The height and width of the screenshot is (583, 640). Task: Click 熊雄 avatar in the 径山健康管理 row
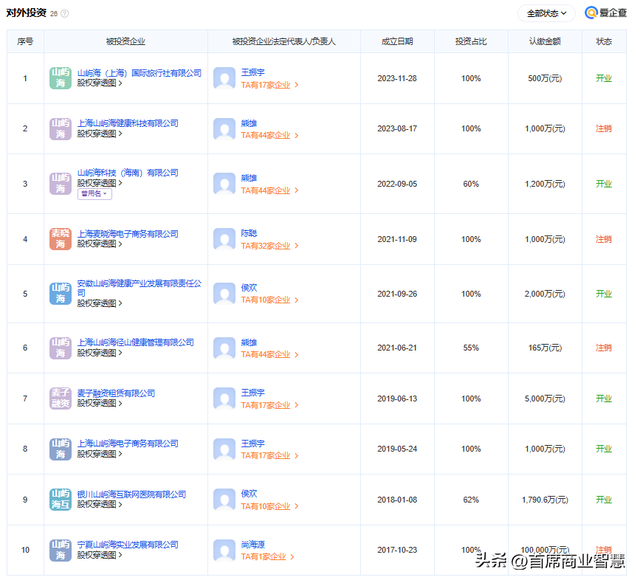(x=224, y=348)
